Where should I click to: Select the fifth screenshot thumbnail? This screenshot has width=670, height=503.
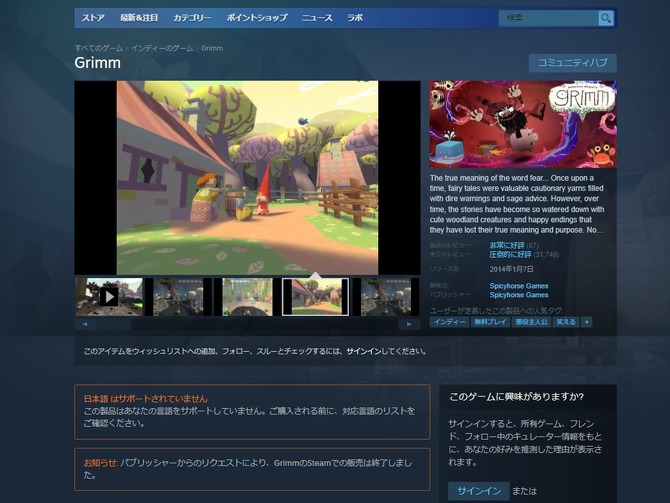385,297
